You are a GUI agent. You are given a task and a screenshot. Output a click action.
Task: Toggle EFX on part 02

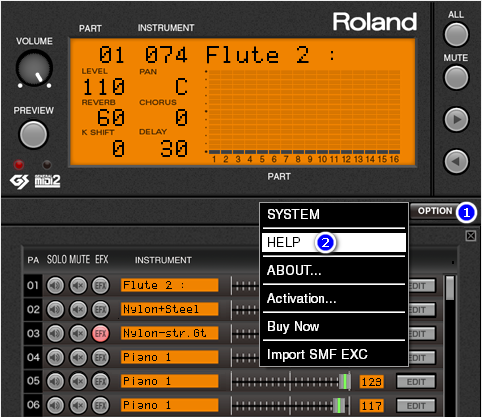tap(100, 310)
